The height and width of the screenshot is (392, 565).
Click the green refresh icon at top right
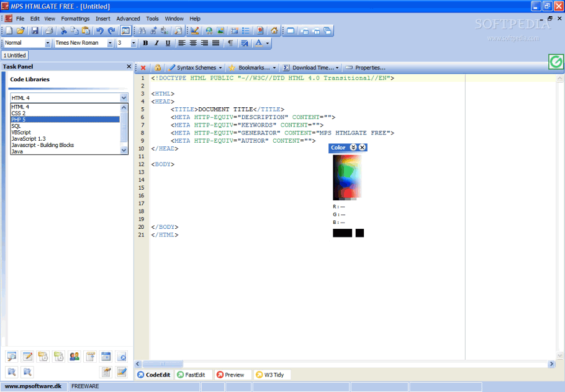(556, 61)
